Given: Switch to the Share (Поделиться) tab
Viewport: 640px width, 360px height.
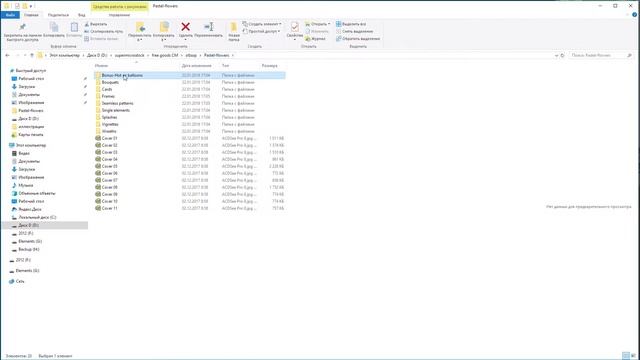Looking at the screenshot, I should pyautogui.click(x=58, y=15).
